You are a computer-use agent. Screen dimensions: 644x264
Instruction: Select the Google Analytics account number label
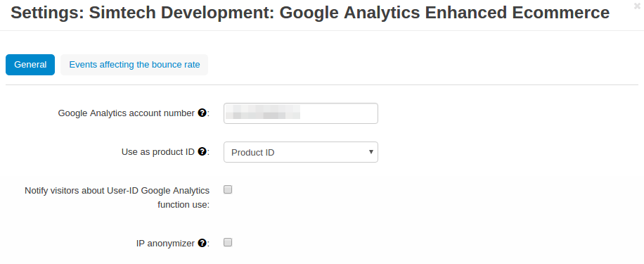coord(126,113)
